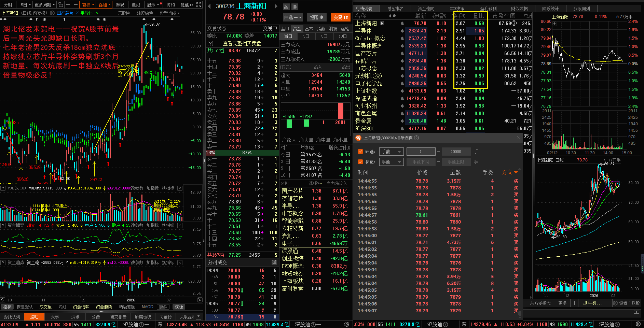
Task: Close the 资金博弈 indicator pane
Action: pos(180,225)
